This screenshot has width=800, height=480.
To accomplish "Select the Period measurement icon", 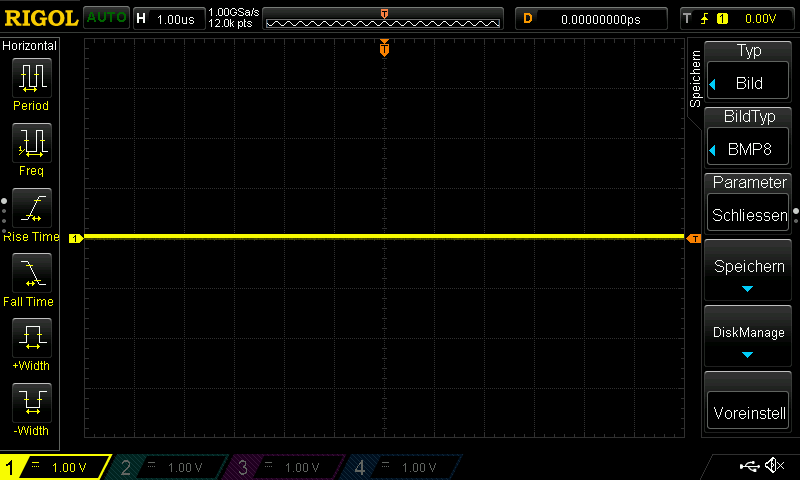I will pyautogui.click(x=32, y=78).
